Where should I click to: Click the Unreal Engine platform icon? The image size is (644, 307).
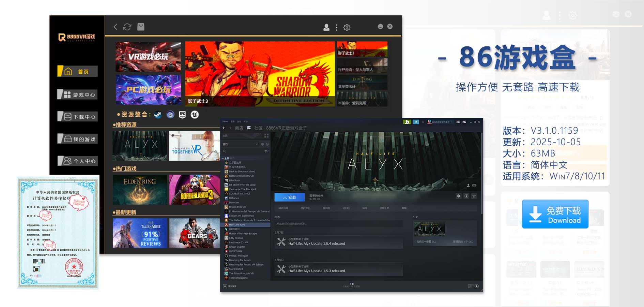click(195, 115)
